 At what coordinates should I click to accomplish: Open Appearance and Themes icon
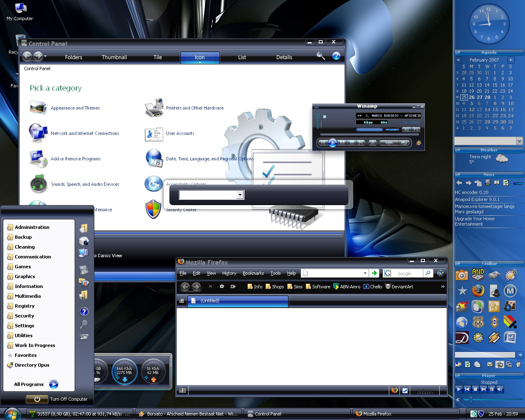click(x=38, y=108)
